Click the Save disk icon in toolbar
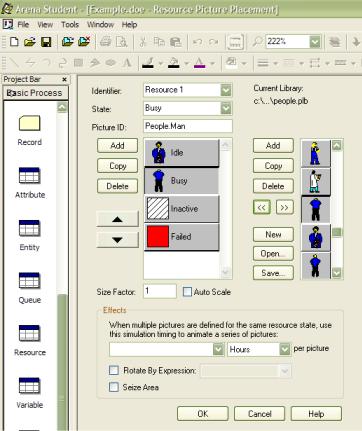The height and width of the screenshot is (431, 362). 46,42
